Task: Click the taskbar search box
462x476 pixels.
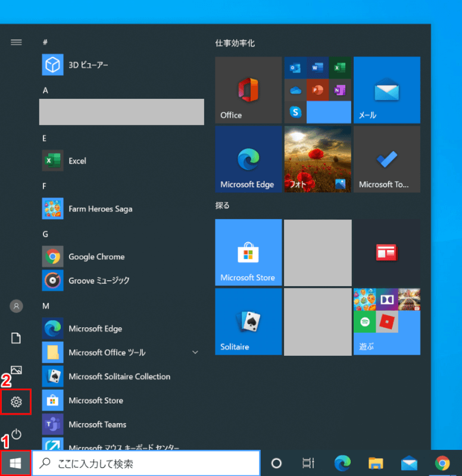Action: pyautogui.click(x=146, y=464)
